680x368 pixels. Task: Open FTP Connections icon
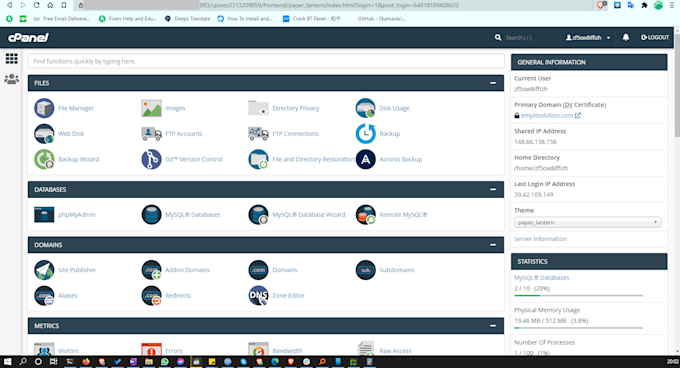[x=258, y=134]
